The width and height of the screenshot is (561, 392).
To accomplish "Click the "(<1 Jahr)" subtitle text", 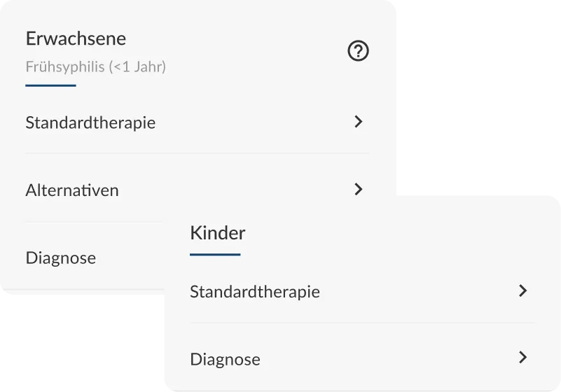I will pos(137,67).
